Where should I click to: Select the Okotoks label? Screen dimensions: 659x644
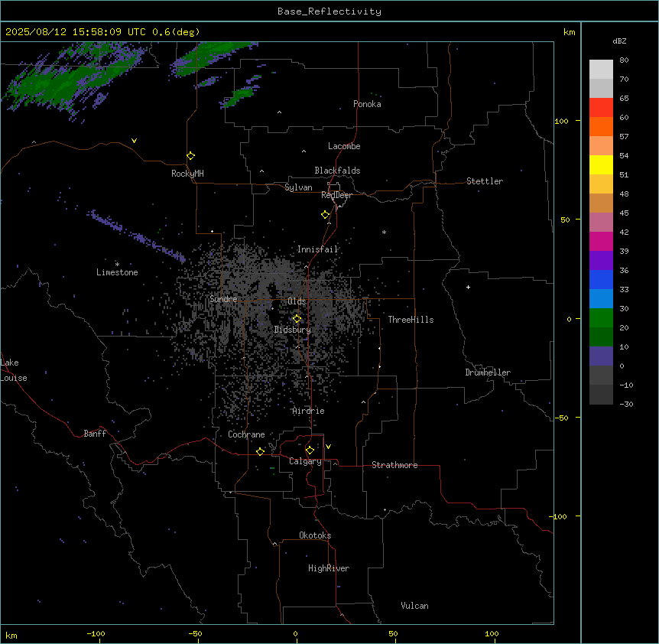pyautogui.click(x=315, y=535)
